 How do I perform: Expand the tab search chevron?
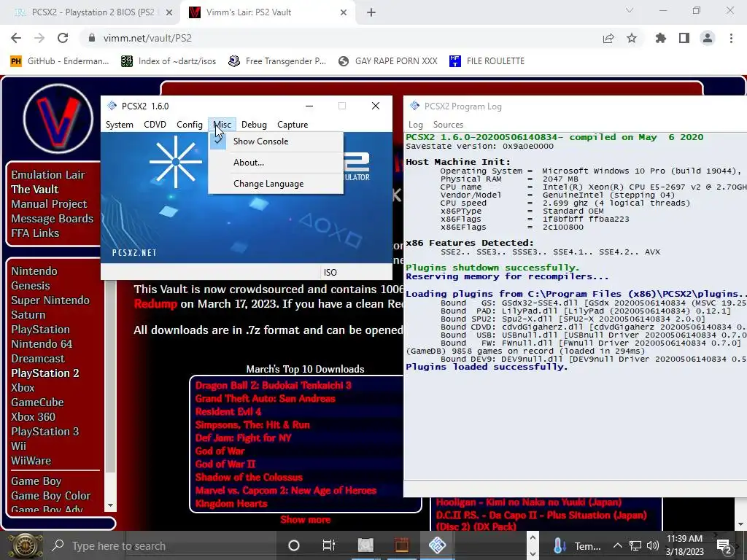point(630,10)
